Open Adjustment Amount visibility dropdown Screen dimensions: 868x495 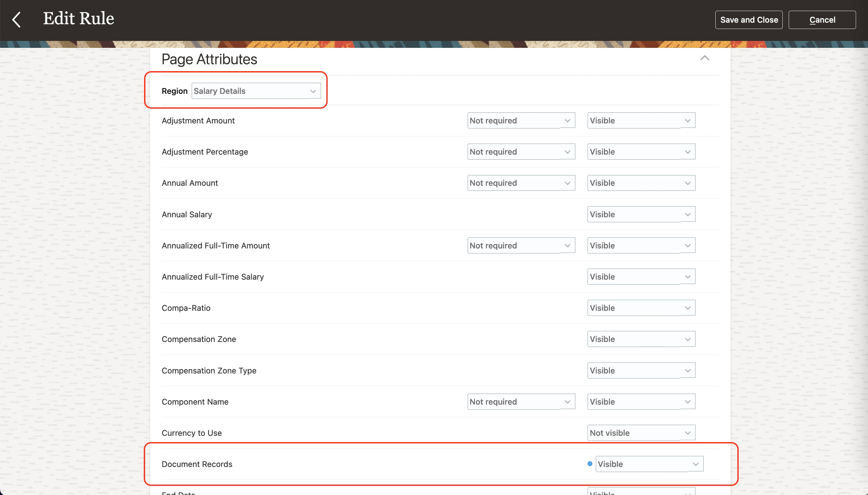click(x=641, y=121)
